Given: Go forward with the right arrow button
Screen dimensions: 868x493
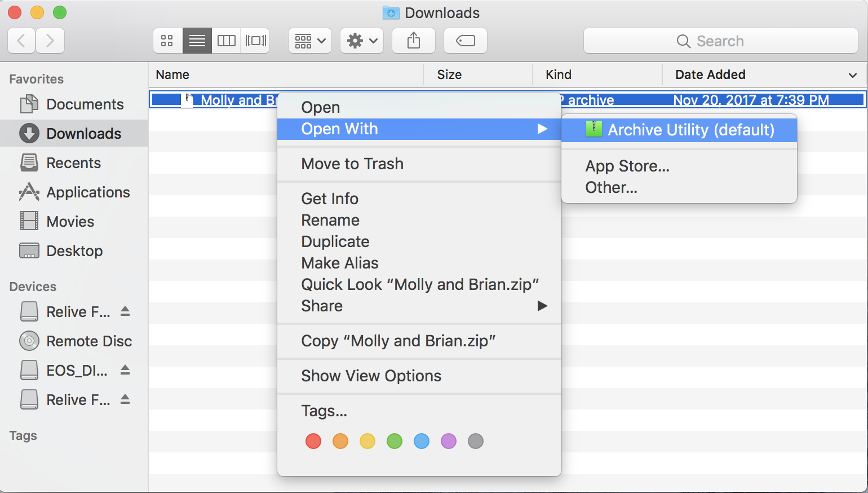Looking at the screenshot, I should [x=50, y=41].
